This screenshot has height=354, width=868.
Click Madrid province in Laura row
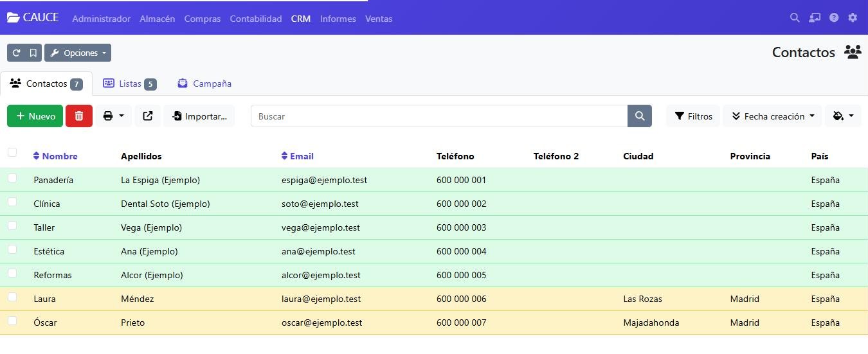point(745,299)
